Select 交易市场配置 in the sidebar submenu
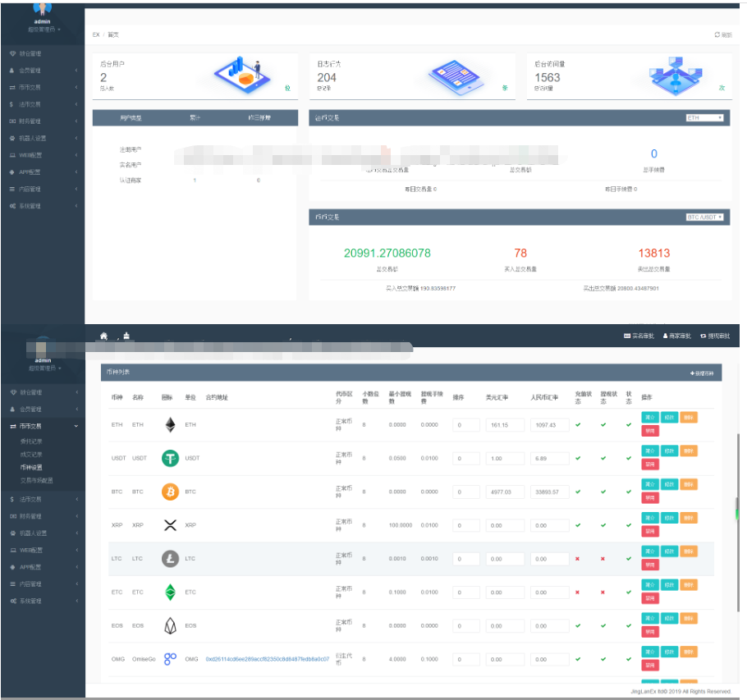The width and height of the screenshot is (747, 700). point(37,480)
